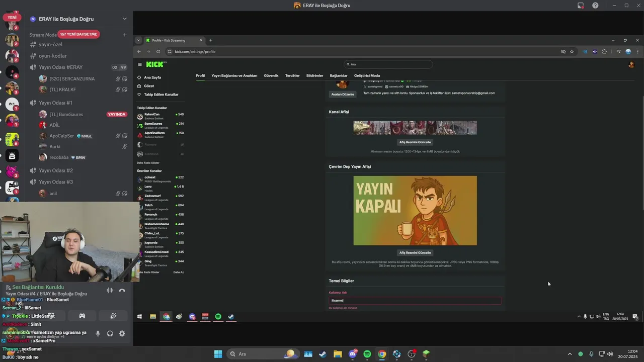The height and width of the screenshot is (362, 644).
Task: Start a Discord activity with controller icon
Action: pyautogui.click(x=82, y=316)
